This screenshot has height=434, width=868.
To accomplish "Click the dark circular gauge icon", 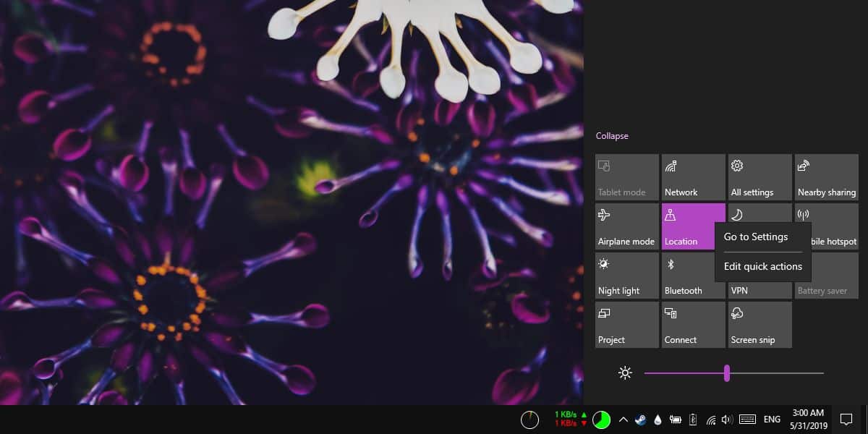I will tap(529, 420).
